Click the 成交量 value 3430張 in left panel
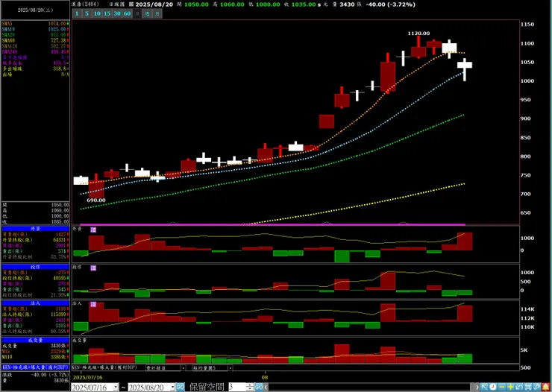552x392 pixels. [x=58, y=346]
